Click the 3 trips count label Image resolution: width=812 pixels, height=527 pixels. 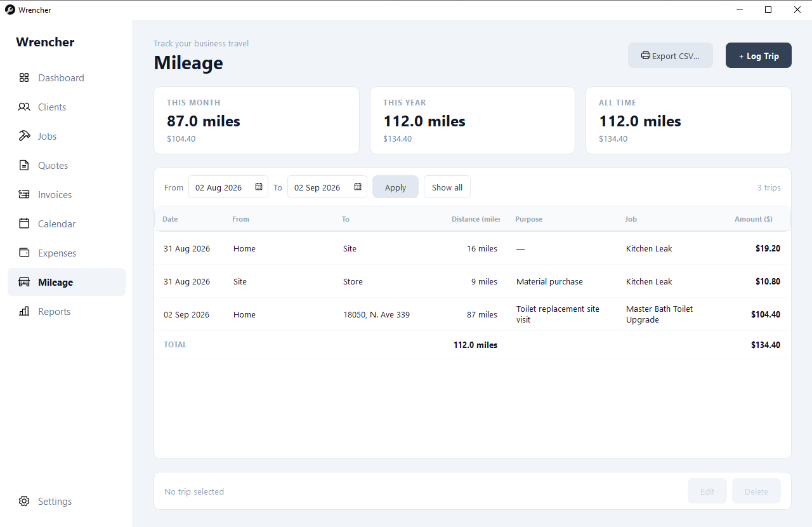(x=769, y=187)
